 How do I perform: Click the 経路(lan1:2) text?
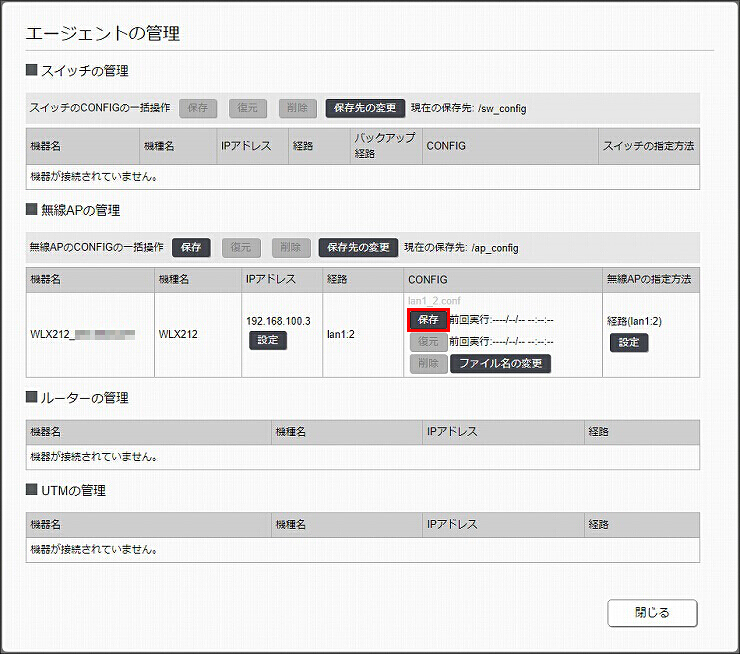pyautogui.click(x=634, y=321)
